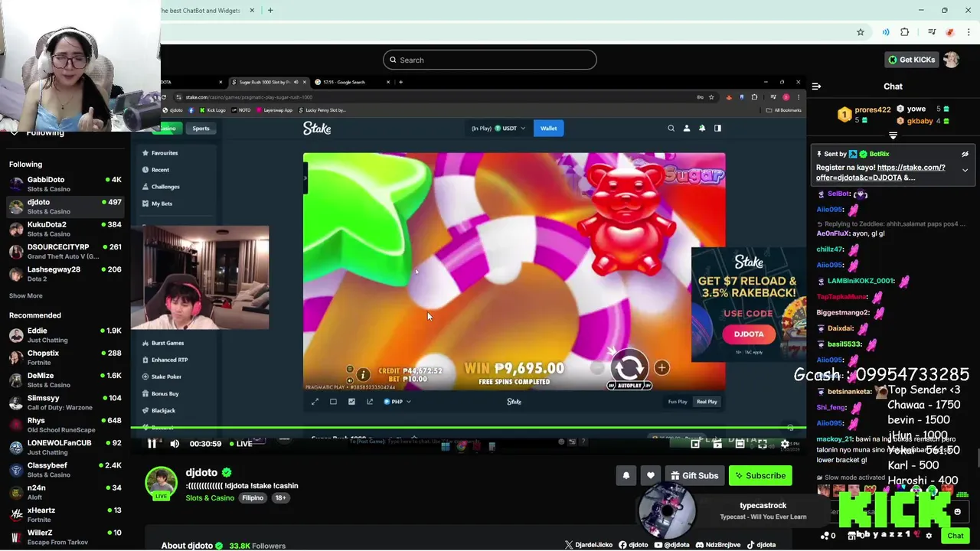Bookmark this page with the star icon

(x=861, y=32)
